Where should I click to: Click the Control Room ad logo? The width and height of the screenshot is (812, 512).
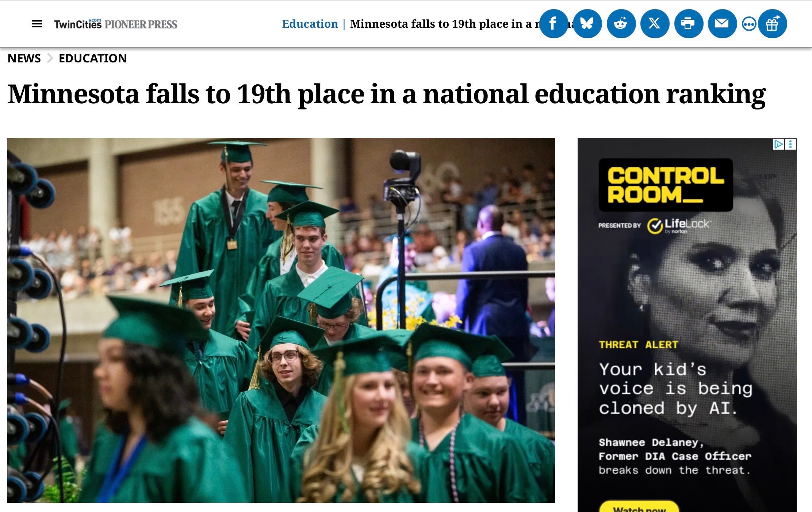tap(666, 185)
